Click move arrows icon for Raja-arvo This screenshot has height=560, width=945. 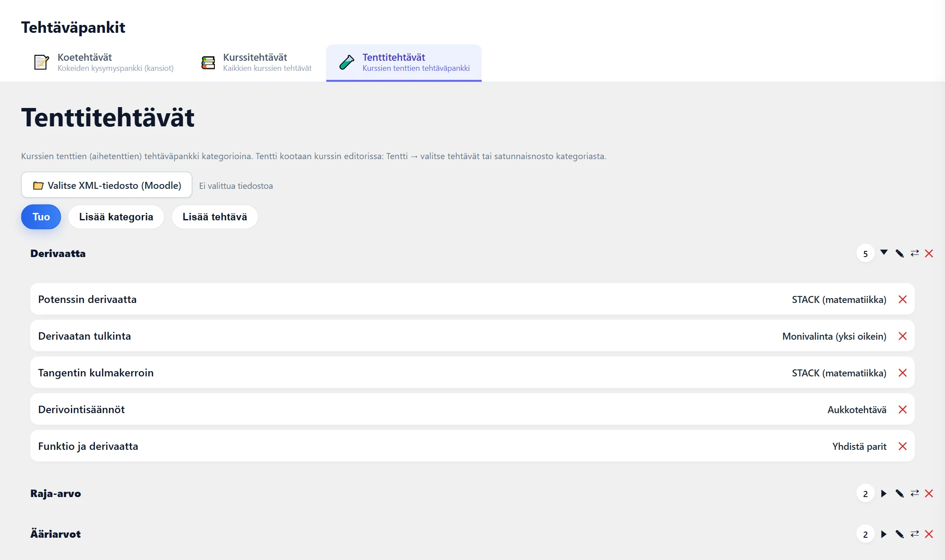click(x=915, y=493)
